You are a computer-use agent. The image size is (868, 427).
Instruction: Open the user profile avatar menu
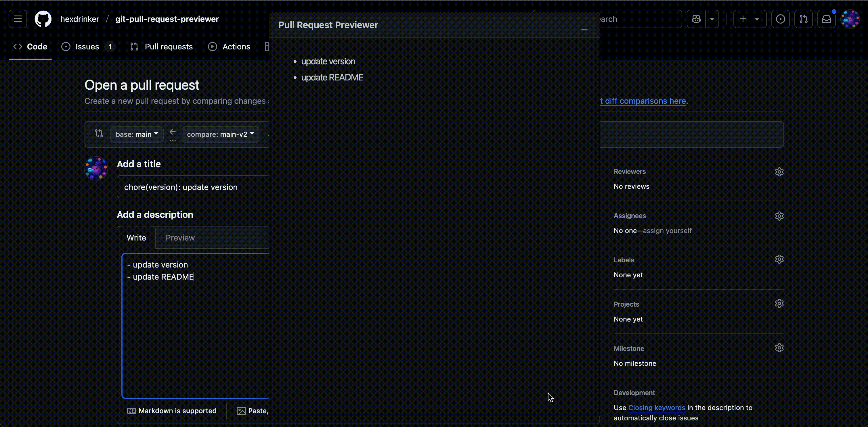pyautogui.click(x=850, y=19)
